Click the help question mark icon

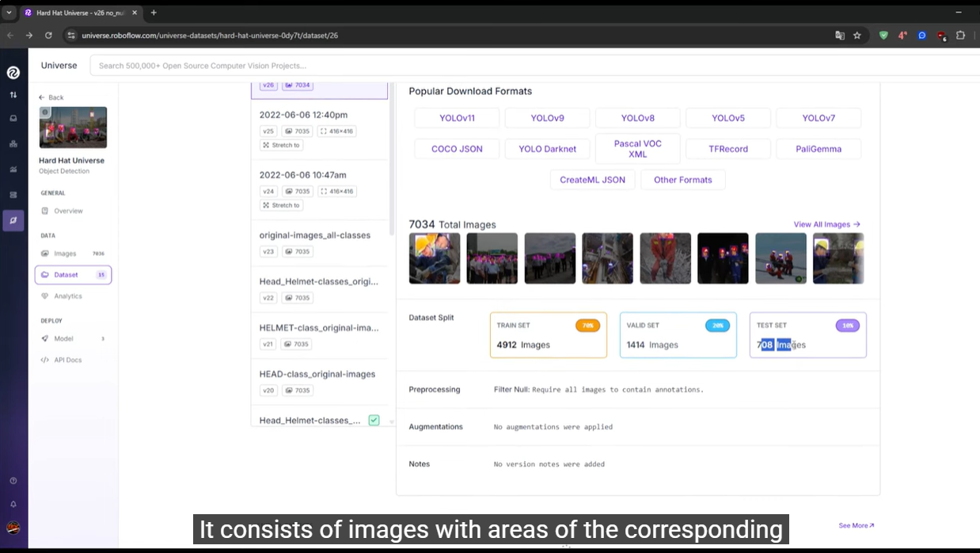coord(13,481)
